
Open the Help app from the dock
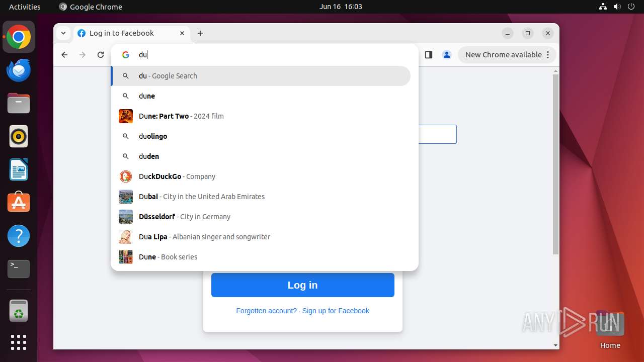[19, 236]
